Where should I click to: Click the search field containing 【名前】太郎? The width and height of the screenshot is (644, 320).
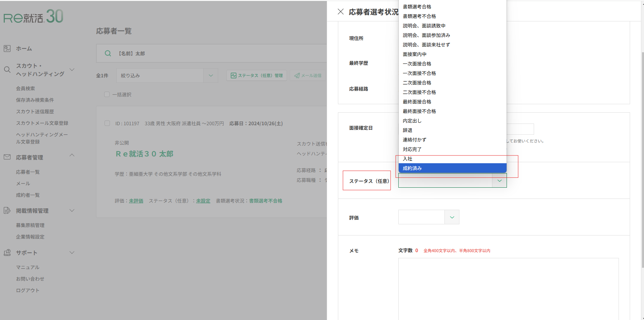(x=211, y=53)
